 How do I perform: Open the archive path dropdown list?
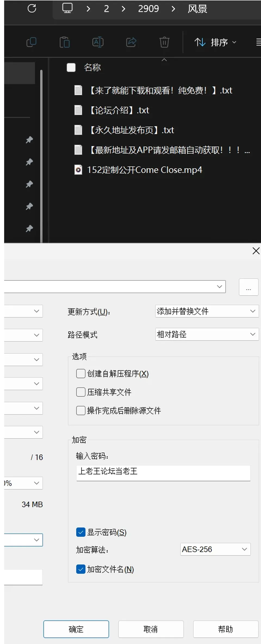(x=220, y=286)
